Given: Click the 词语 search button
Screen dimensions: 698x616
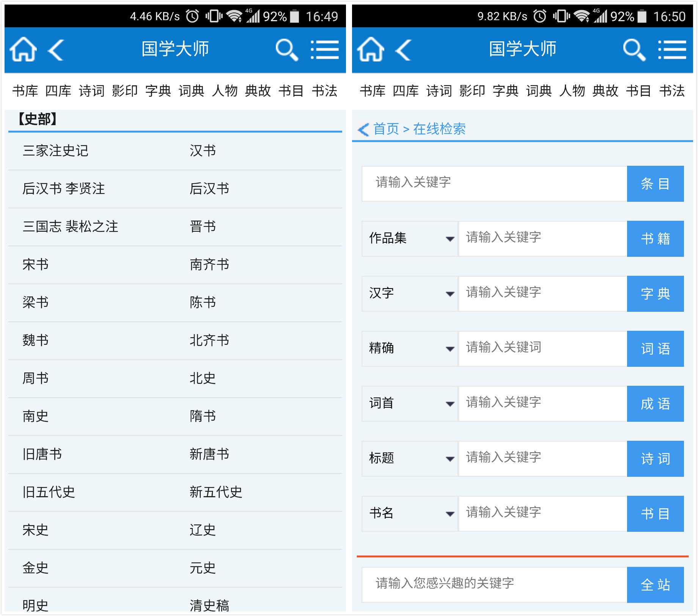Looking at the screenshot, I should click(x=655, y=349).
